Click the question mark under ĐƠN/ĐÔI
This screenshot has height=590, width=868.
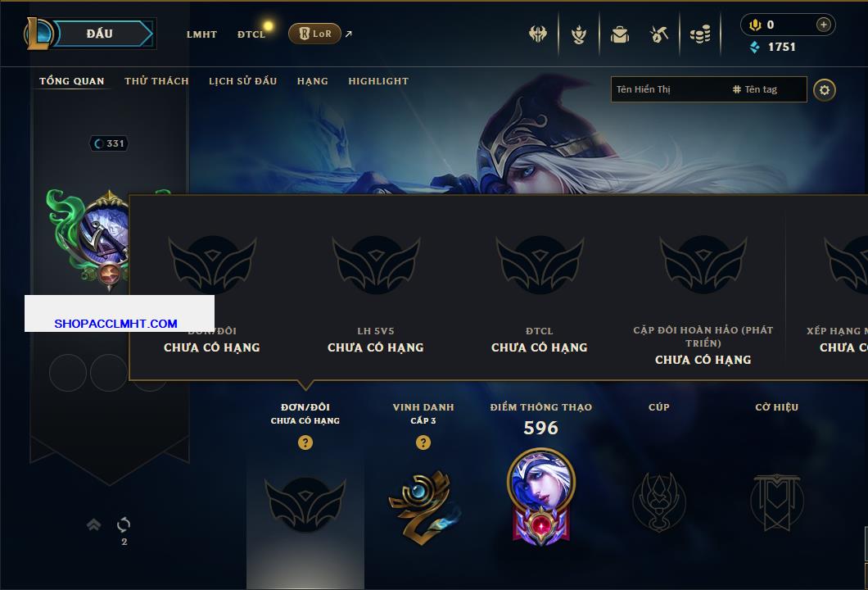coord(305,442)
